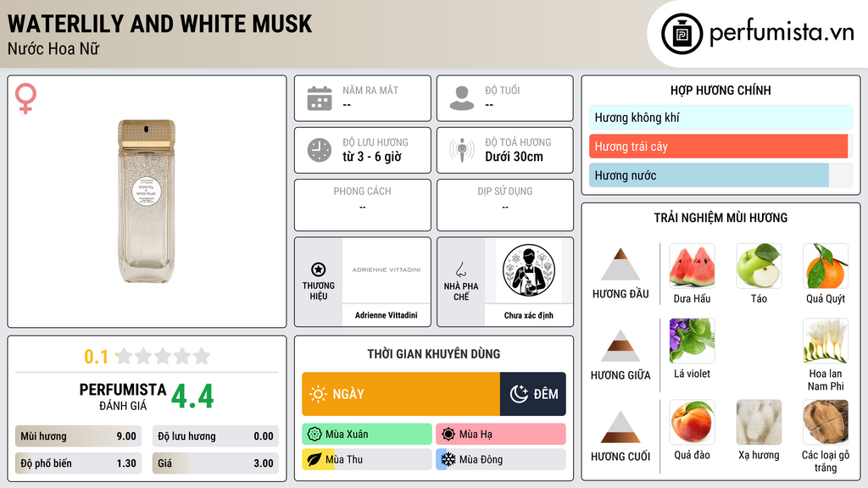This screenshot has width=868, height=488.
Task: Click the Hương giữa pyramid icon
Action: click(x=620, y=346)
